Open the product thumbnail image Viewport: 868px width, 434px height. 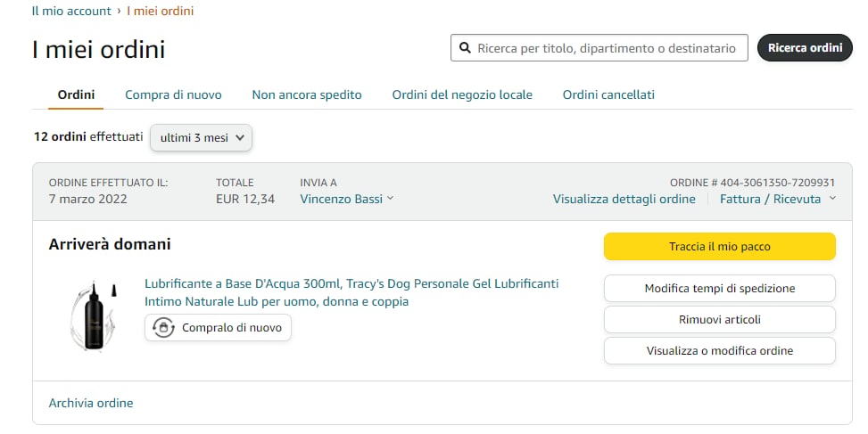89,315
